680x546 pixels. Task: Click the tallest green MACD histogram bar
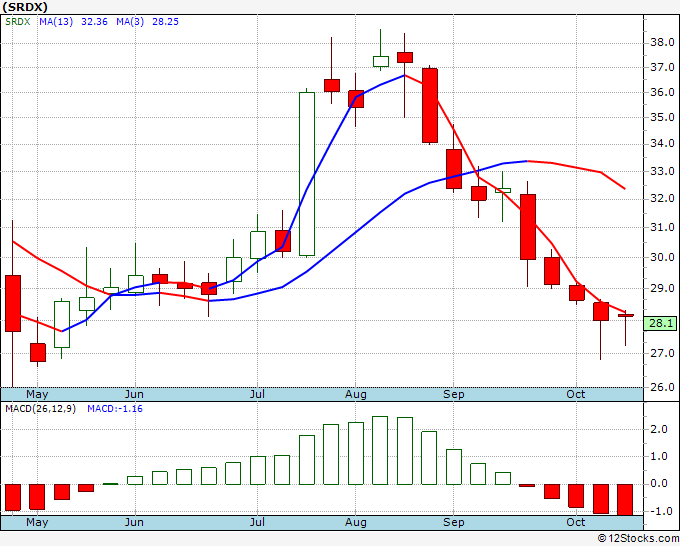(380, 451)
